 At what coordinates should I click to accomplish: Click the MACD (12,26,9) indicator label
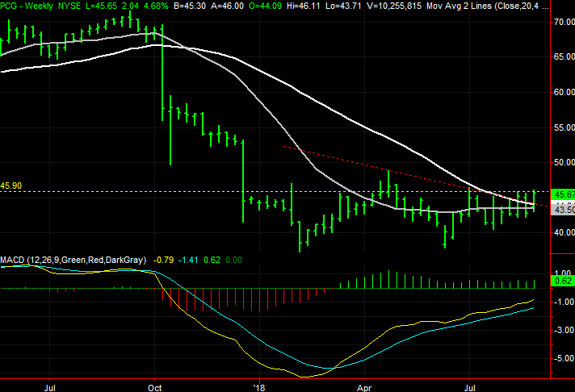pyautogui.click(x=74, y=260)
